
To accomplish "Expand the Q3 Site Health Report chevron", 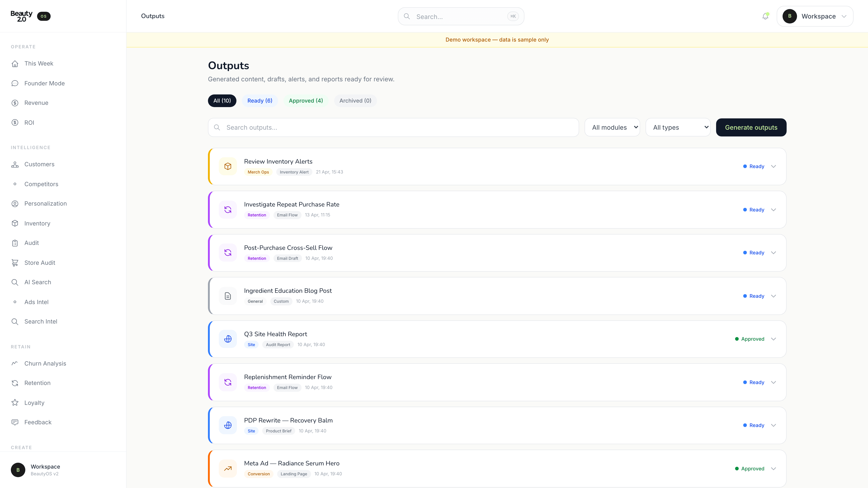I will (774, 339).
